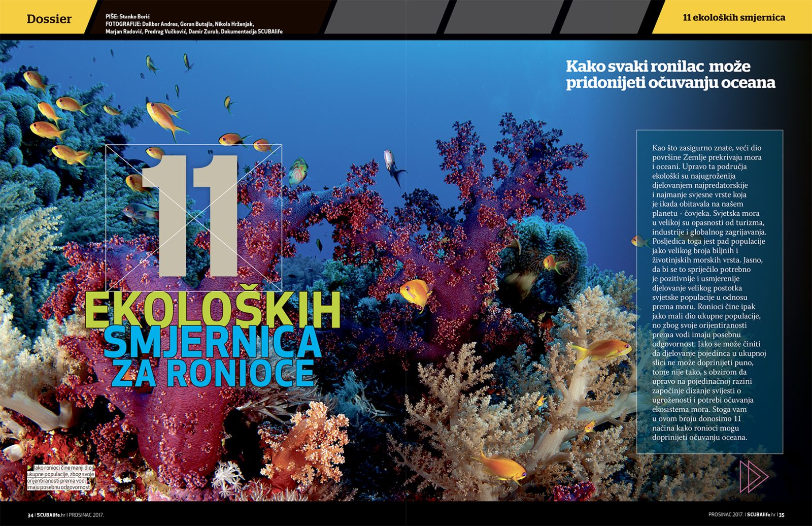
Task: Click the intro paragraph starting 'Kao što zasigurno znate'
Action: tap(708, 292)
